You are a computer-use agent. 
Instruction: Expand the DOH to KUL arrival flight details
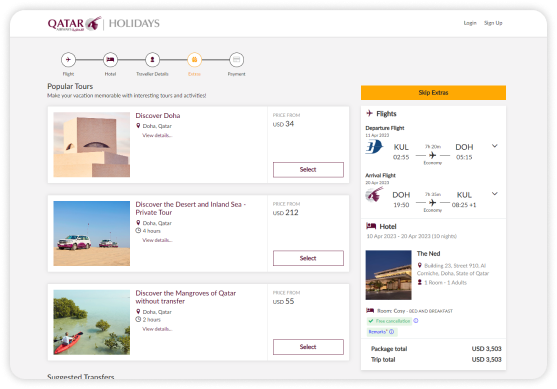[494, 194]
